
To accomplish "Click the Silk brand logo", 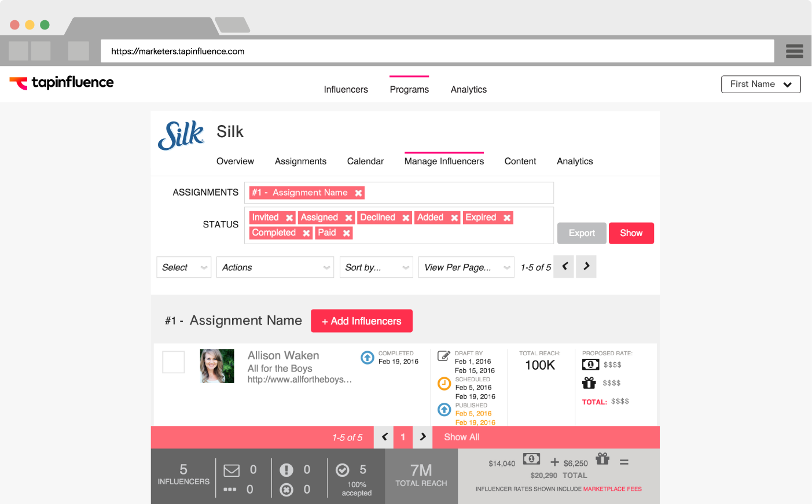I will 181,135.
